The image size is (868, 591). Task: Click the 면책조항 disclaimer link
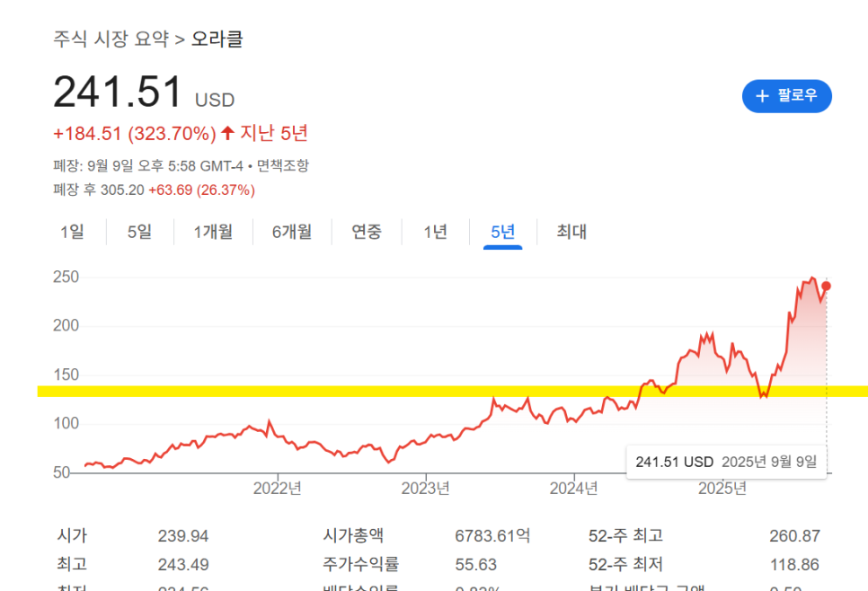(283, 165)
